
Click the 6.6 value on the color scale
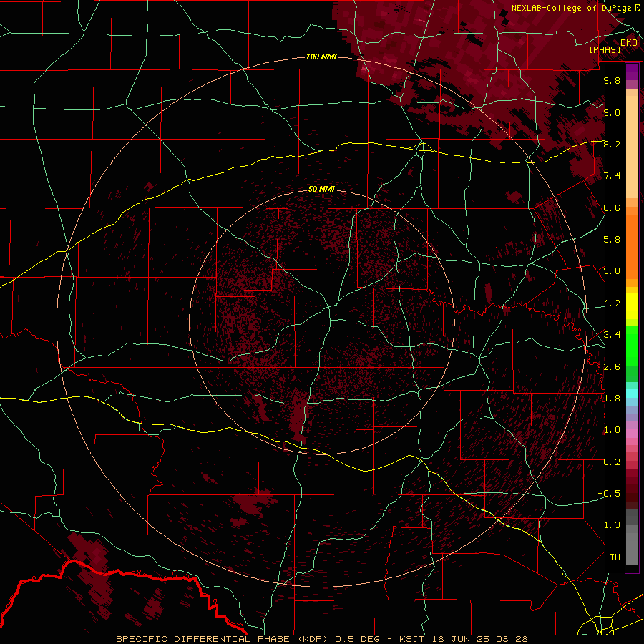pyautogui.click(x=612, y=208)
